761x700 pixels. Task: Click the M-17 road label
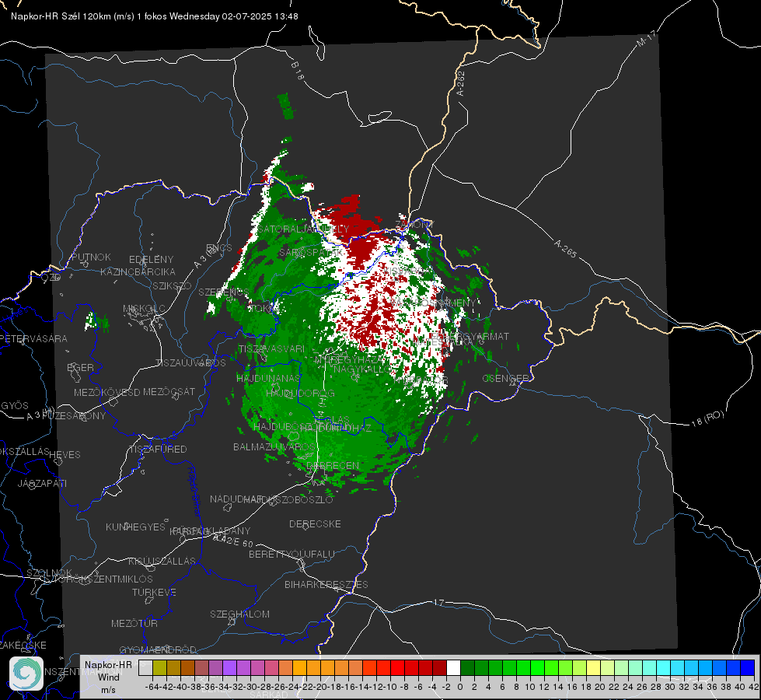coord(647,38)
